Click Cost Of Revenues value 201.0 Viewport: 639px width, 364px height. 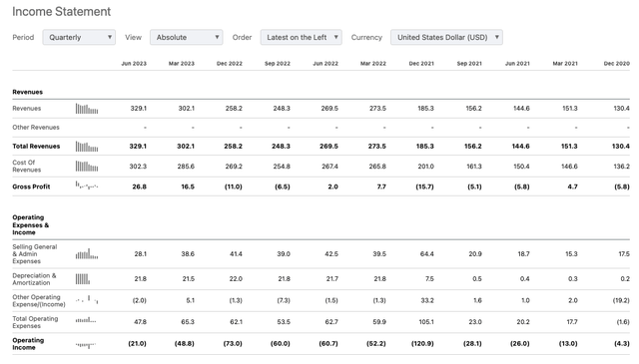point(425,167)
